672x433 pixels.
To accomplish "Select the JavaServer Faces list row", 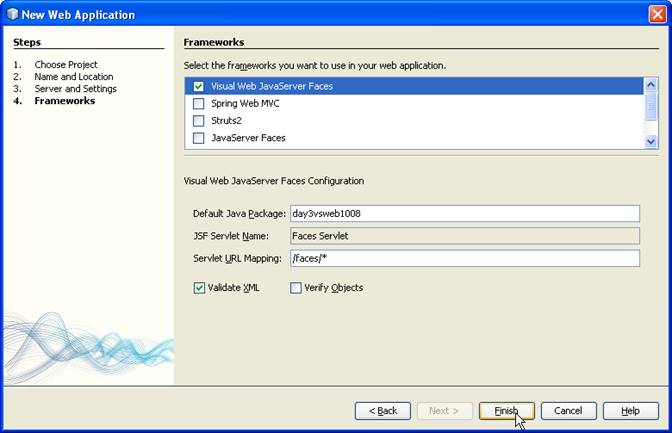I will (414, 138).
